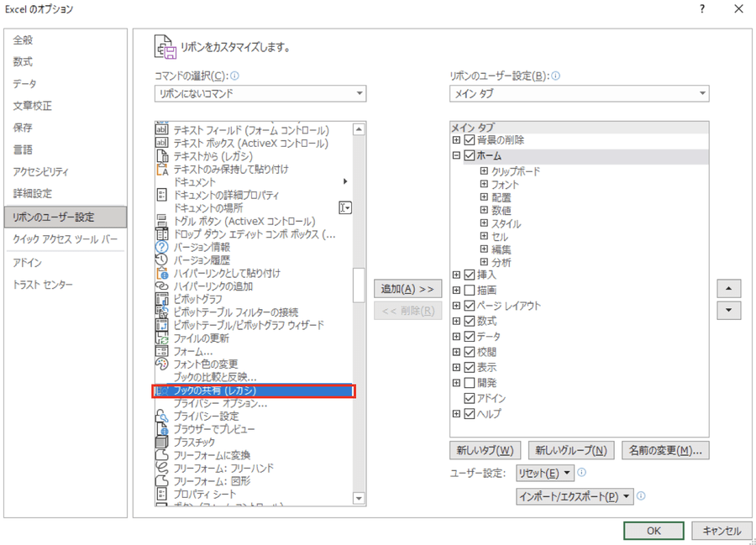
Task: Uncheck the 挿入 tab checkbox
Action: click(x=469, y=275)
